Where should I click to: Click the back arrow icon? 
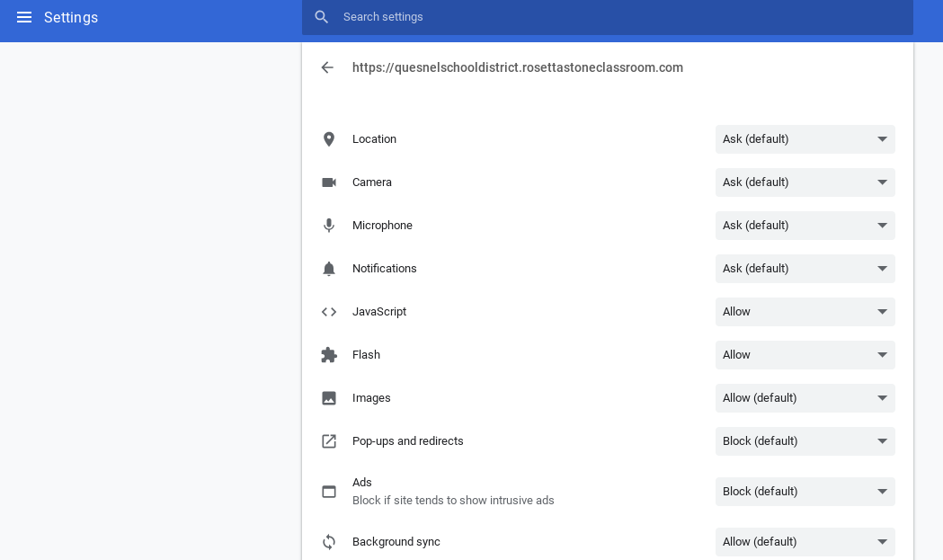[327, 67]
